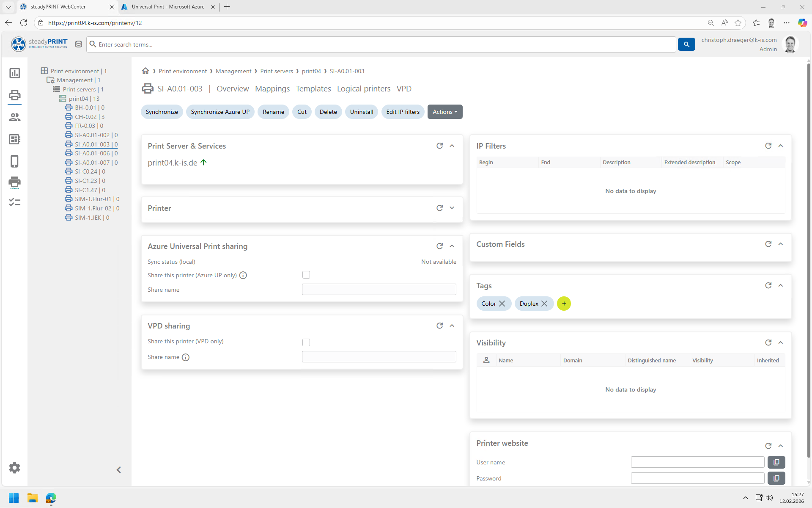Open the Actions dropdown button
Image resolution: width=812 pixels, height=508 pixels.
(444, 112)
